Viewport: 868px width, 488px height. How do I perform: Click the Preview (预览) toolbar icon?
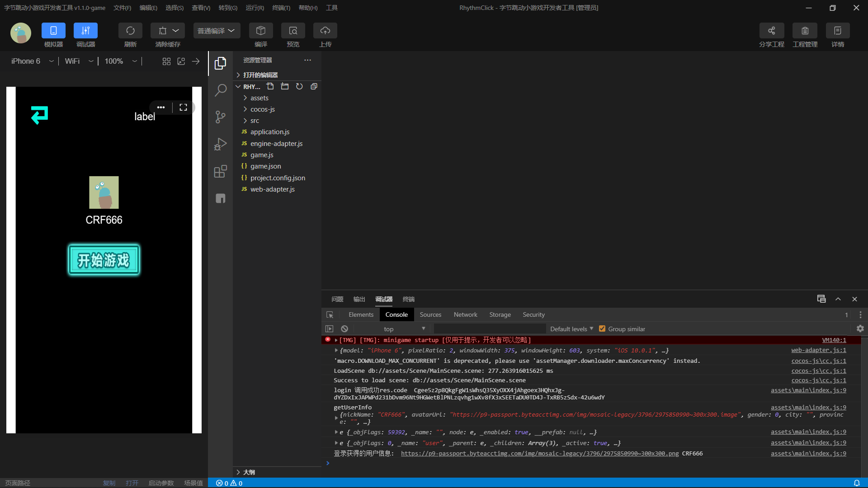293,31
